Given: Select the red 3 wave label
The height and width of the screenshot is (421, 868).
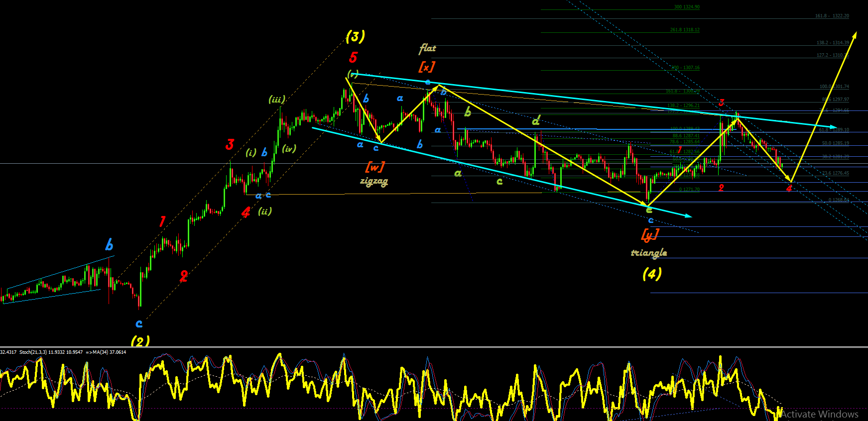Looking at the screenshot, I should [x=230, y=144].
